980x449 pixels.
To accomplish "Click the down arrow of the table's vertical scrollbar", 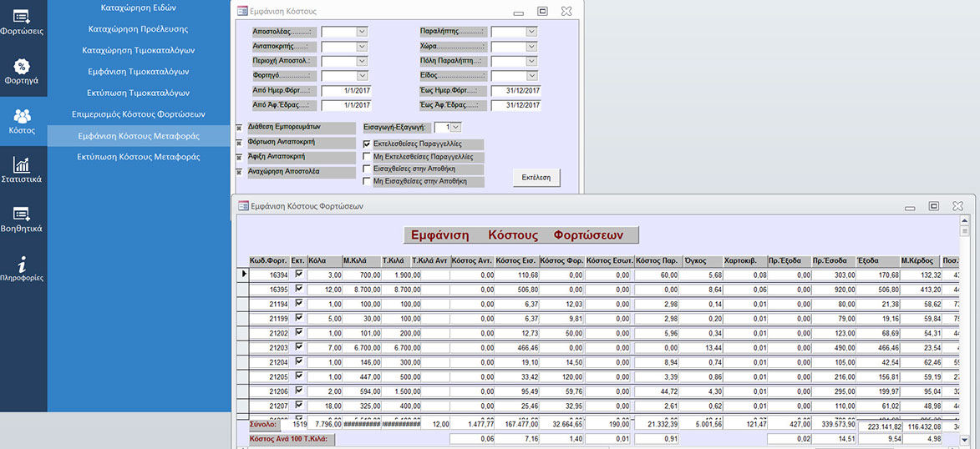I will [965, 439].
